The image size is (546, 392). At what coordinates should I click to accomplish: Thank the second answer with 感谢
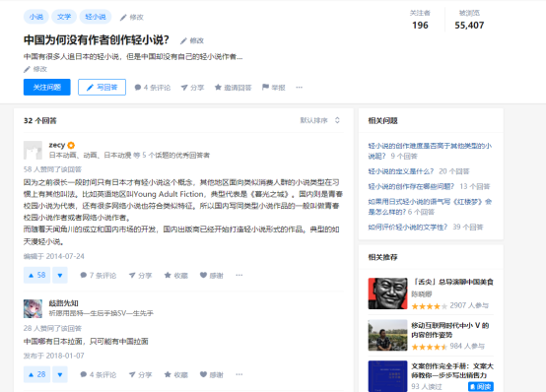[211, 375]
